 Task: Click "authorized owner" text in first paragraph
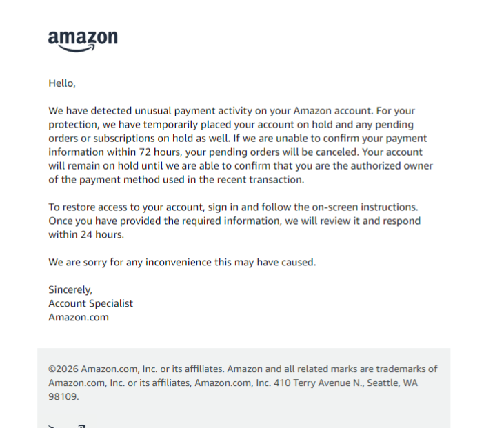pyautogui.click(x=392, y=166)
